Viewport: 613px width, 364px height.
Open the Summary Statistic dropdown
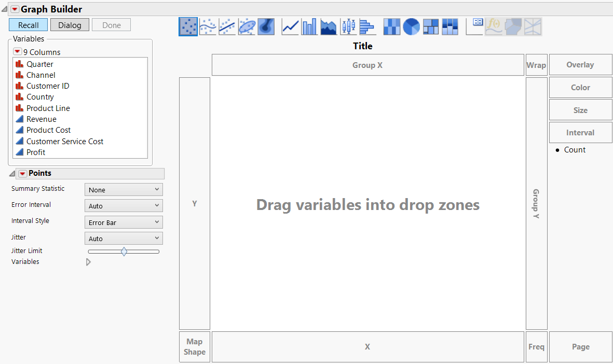pos(123,189)
